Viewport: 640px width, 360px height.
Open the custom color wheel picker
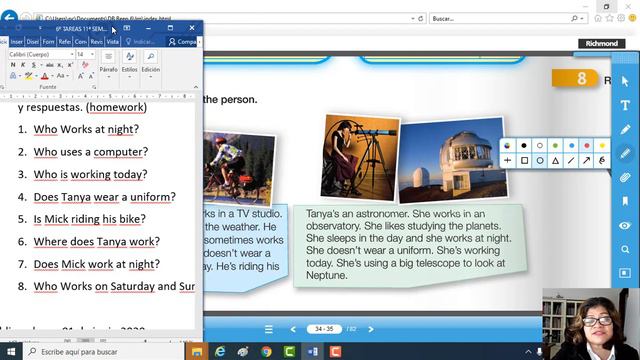[x=507, y=146]
